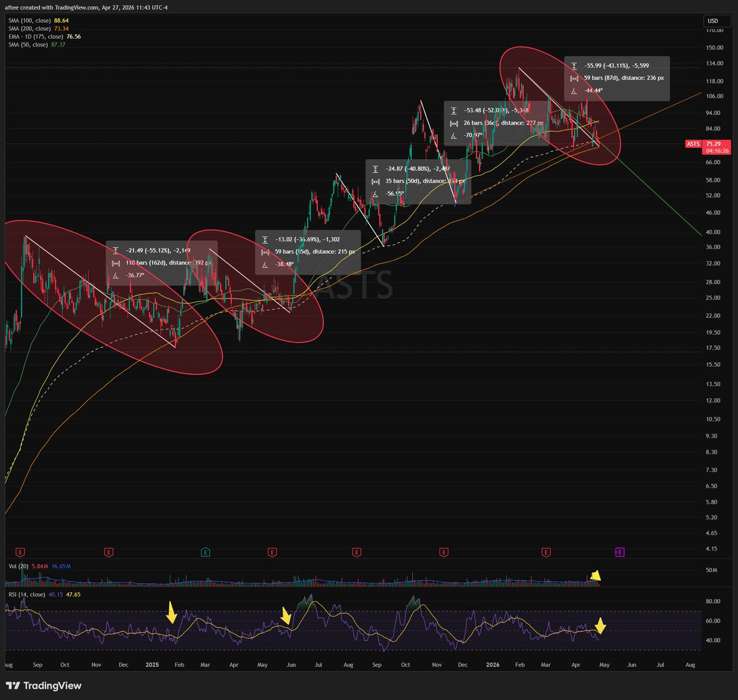
Task: Click the purple upcoming earnings E marker
Action: pos(620,552)
